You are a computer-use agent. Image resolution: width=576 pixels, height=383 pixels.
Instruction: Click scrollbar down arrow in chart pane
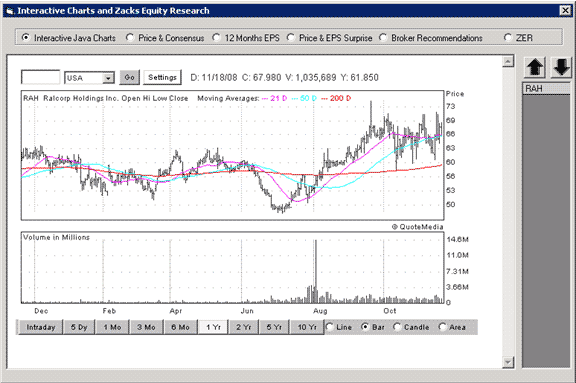click(x=508, y=362)
